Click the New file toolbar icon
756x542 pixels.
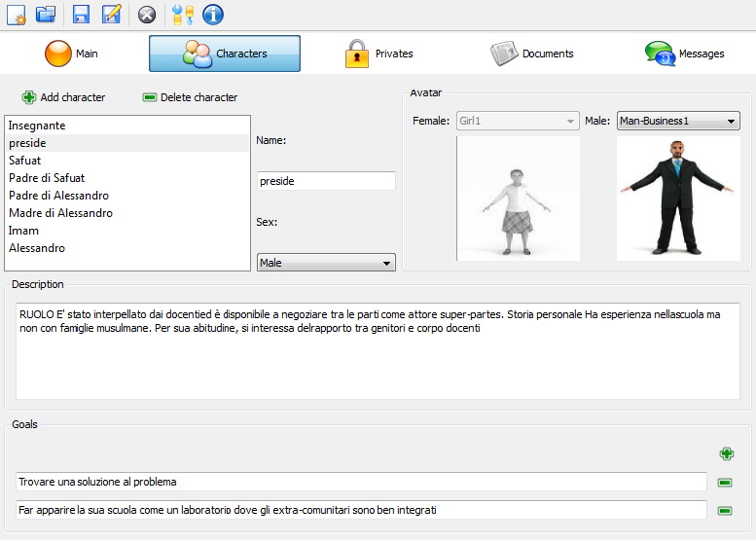point(17,14)
